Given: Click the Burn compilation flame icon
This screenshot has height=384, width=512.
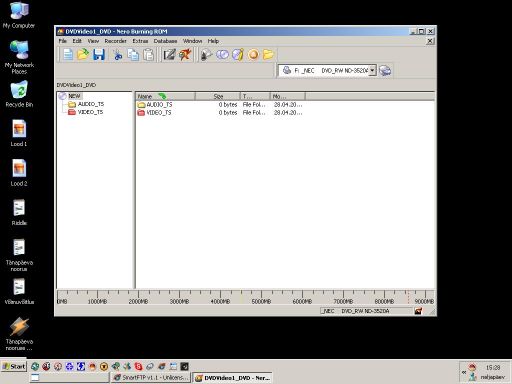Looking at the screenshot, I should (185, 54).
